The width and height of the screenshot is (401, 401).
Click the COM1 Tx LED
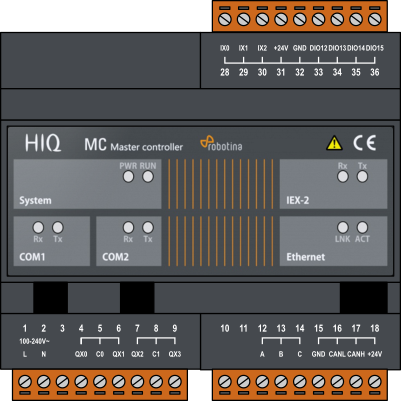pos(58,227)
